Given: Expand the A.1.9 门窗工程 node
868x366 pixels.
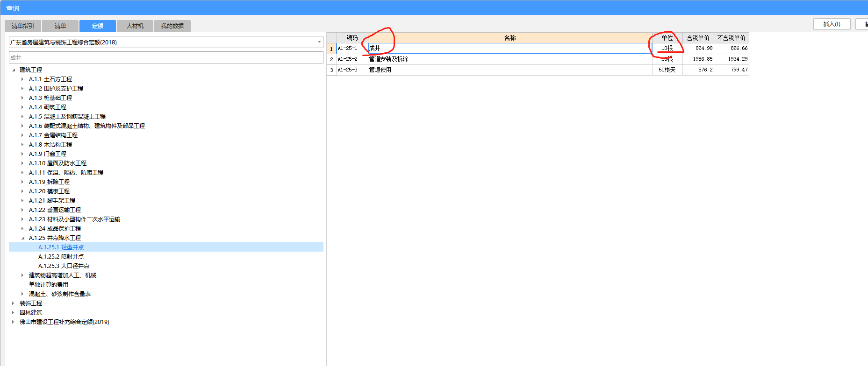Looking at the screenshot, I should pyautogui.click(x=22, y=154).
